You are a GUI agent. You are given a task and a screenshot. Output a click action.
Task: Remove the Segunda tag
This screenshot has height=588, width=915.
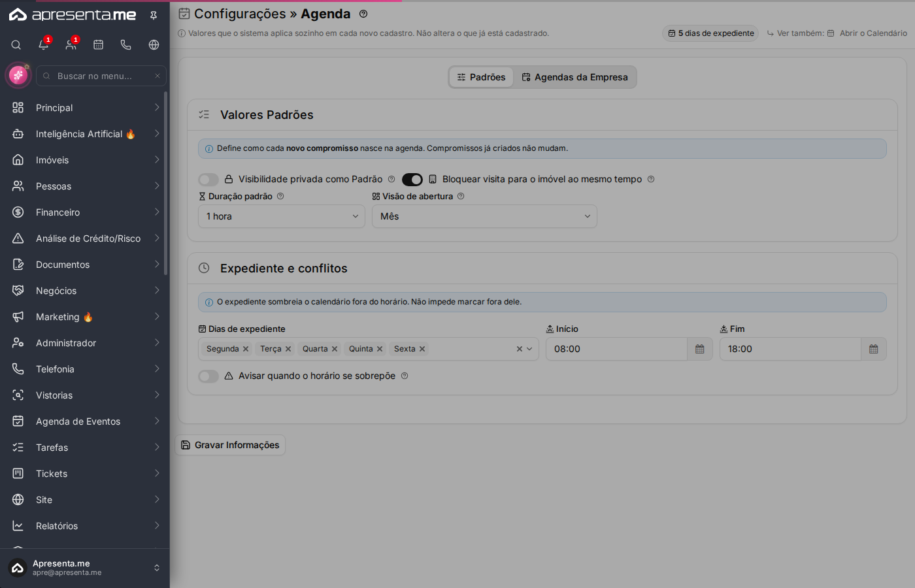(246, 349)
